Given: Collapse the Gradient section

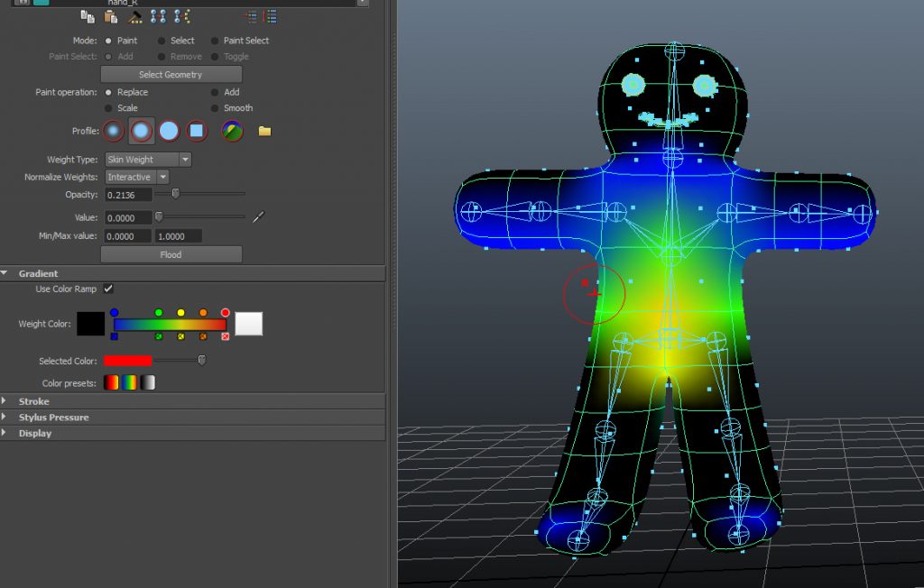Looking at the screenshot, I should click(x=5, y=273).
